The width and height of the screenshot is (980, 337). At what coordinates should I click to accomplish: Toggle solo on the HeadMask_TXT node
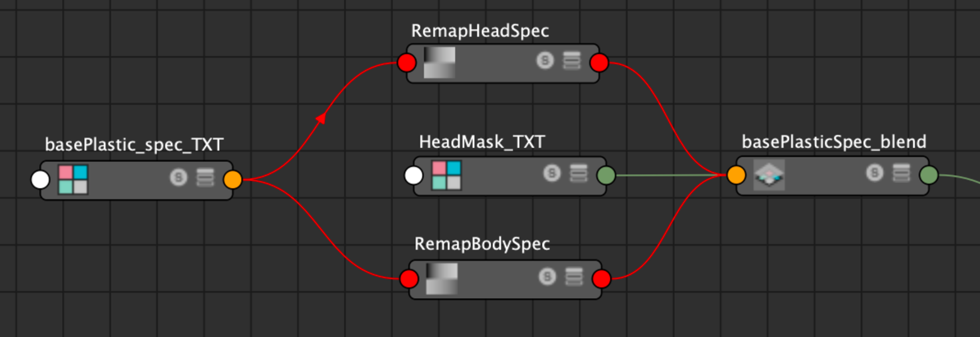[552, 173]
